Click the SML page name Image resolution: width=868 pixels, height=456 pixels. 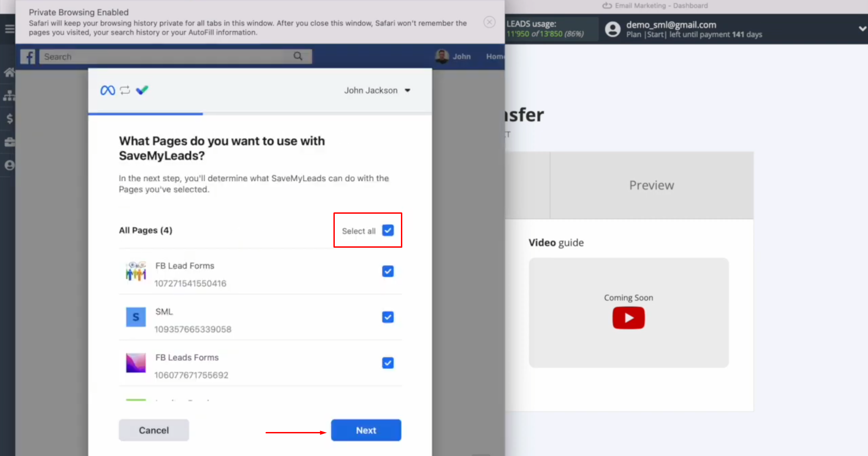click(x=164, y=312)
